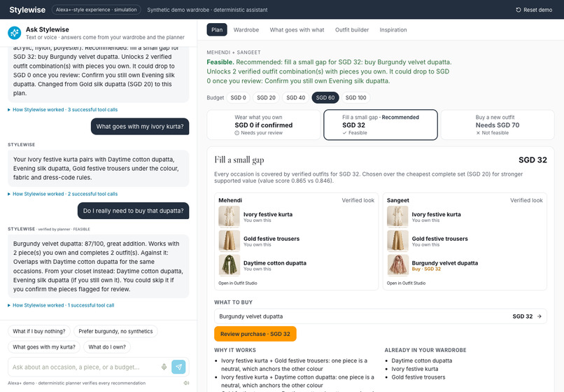This screenshot has height=392, width=564.
Task: Open the Inspiration tab
Action: [x=393, y=30]
